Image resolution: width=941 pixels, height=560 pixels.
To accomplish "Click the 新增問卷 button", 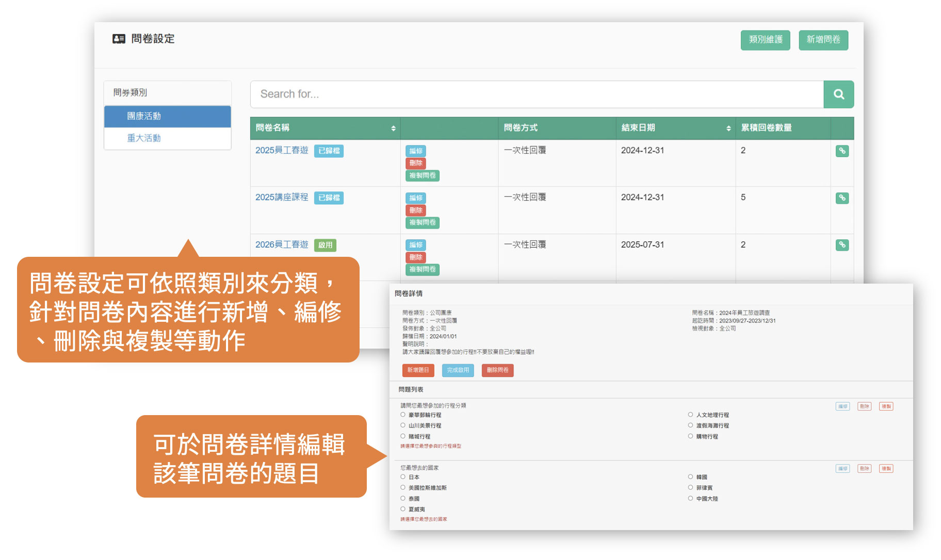I will pyautogui.click(x=823, y=40).
